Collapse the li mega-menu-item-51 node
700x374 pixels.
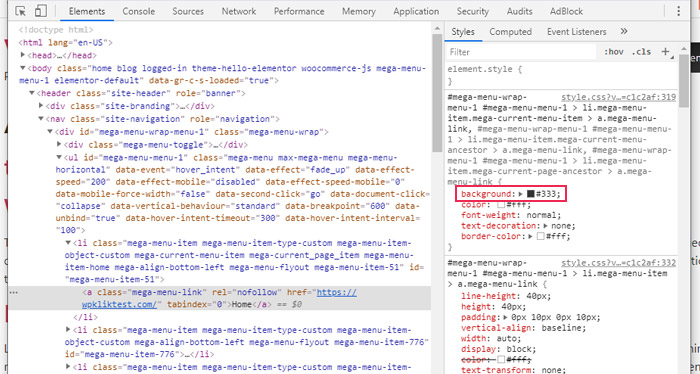pos(68,243)
